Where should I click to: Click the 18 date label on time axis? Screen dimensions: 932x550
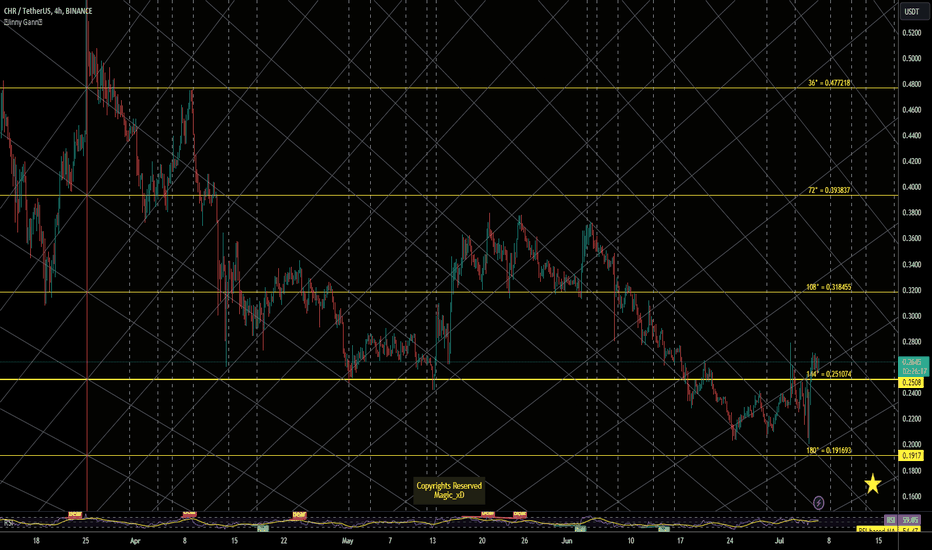[36, 541]
